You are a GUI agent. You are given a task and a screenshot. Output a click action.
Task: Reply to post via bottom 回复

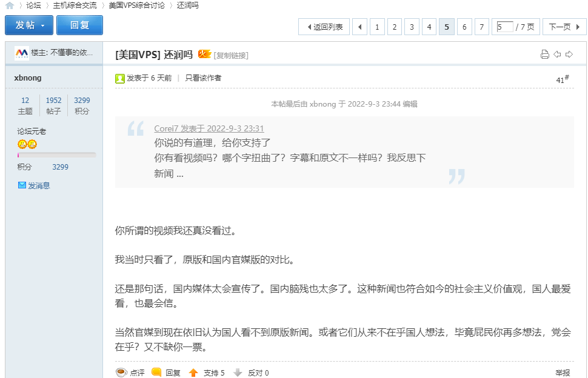[173, 373]
